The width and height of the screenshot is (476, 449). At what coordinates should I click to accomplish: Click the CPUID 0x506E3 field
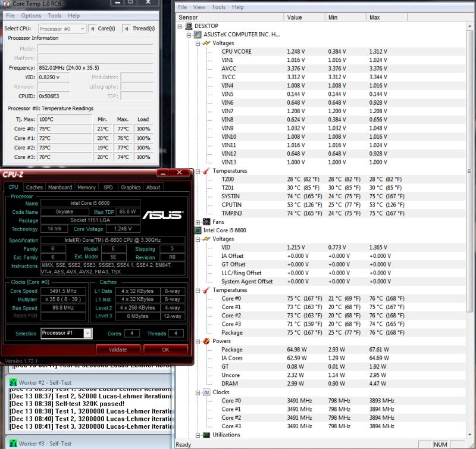coord(54,96)
